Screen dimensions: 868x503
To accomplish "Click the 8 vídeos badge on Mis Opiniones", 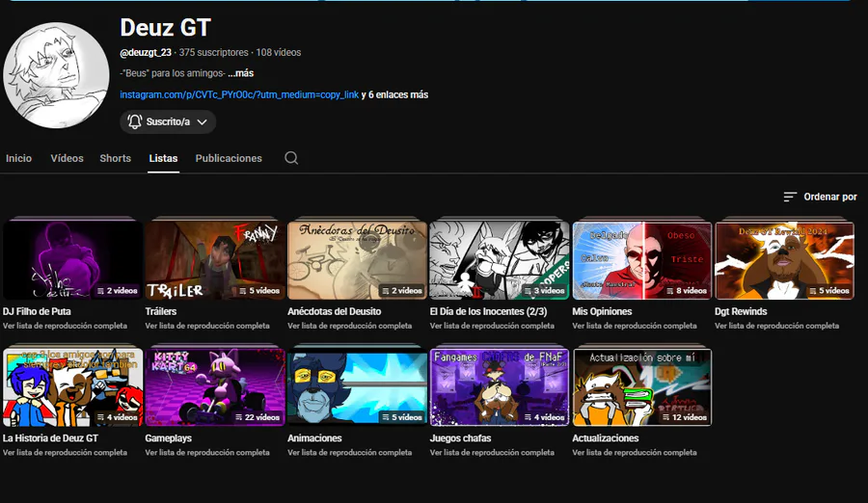I will point(687,290).
